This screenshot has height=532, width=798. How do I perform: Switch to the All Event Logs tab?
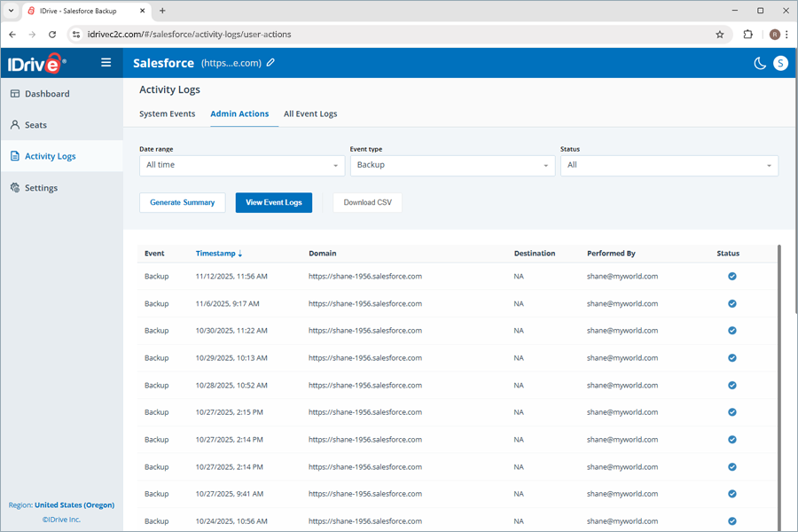pos(310,114)
